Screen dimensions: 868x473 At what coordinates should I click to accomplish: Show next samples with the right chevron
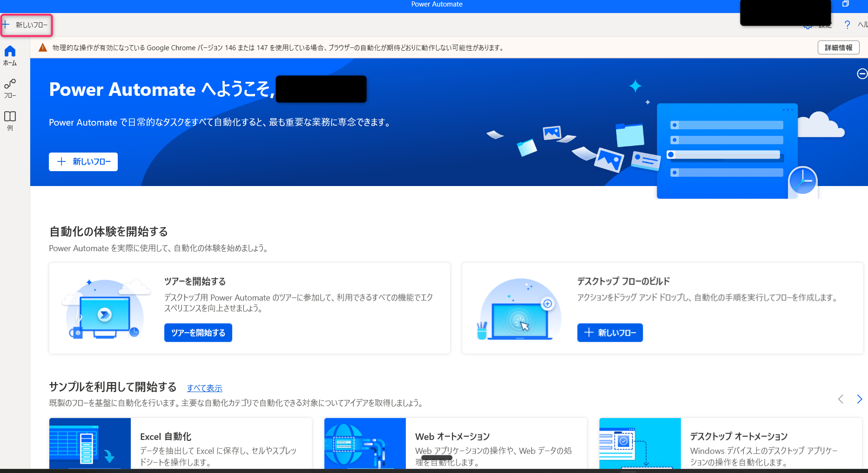(859, 399)
